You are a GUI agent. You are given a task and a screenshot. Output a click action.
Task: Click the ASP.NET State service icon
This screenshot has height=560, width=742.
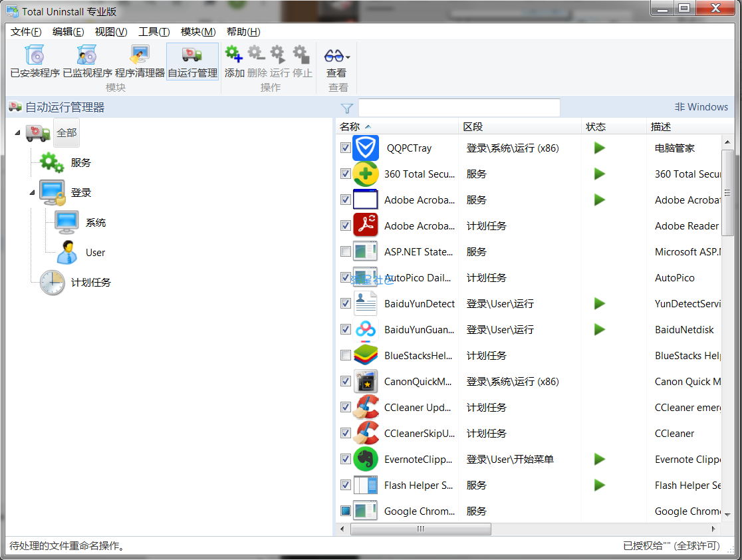point(366,252)
